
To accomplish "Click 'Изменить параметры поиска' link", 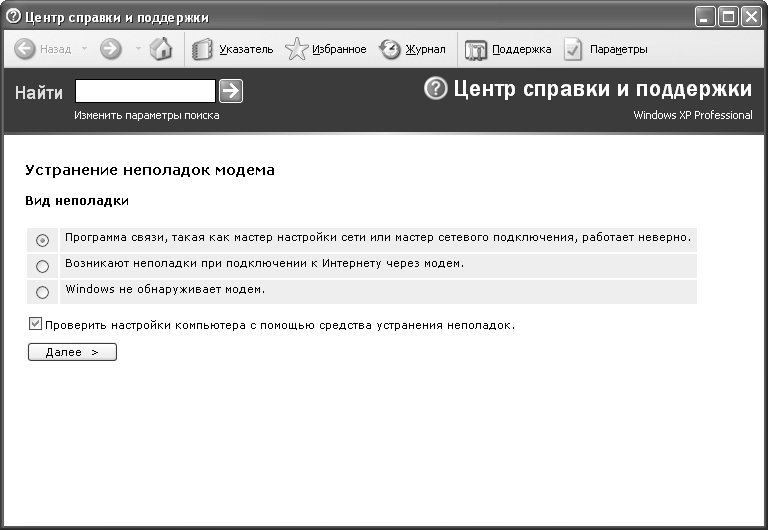I will pyautogui.click(x=146, y=115).
